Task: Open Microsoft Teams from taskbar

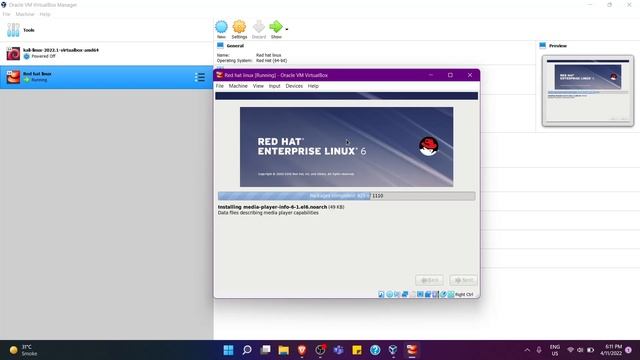Action: coord(338,350)
